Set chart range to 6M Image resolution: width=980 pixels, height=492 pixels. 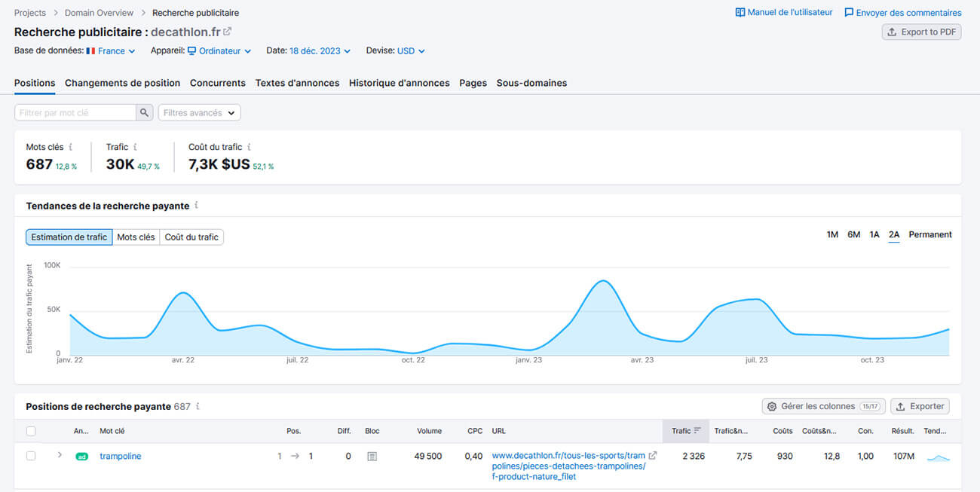pos(853,234)
